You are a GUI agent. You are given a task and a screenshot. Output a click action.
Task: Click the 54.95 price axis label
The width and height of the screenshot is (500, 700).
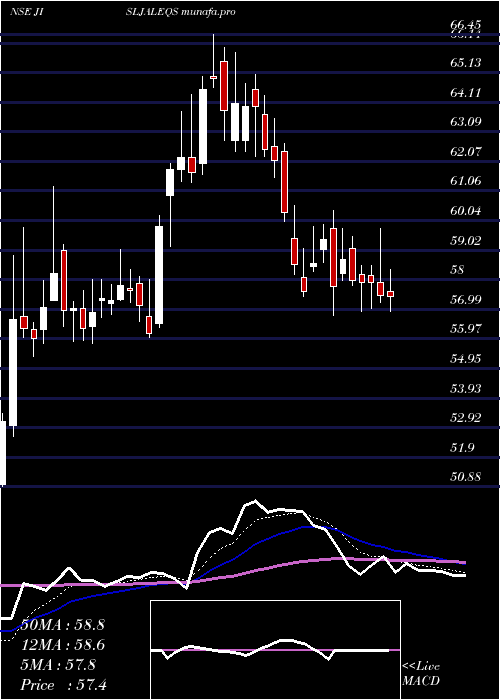466,358
